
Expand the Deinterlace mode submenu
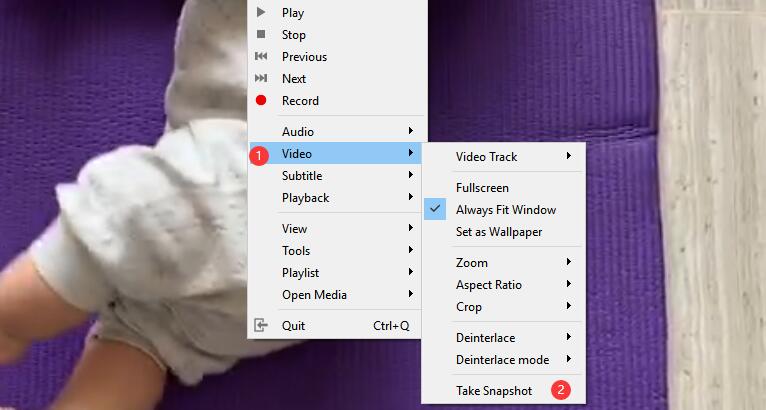click(504, 359)
